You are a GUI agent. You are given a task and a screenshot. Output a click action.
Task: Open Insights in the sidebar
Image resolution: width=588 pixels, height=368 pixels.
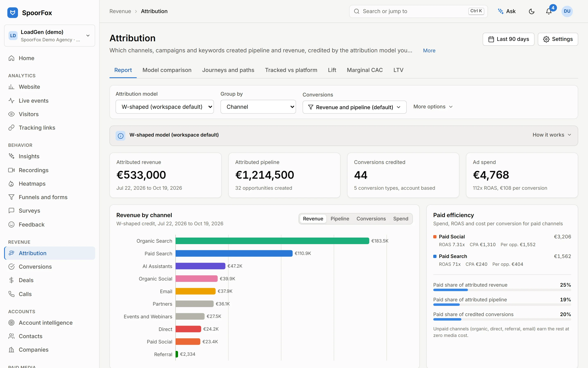(50, 156)
